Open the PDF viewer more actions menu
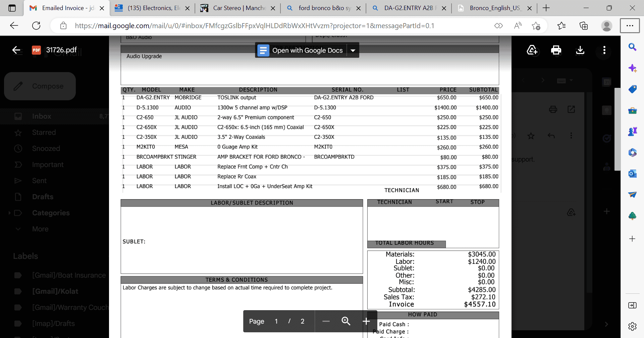The height and width of the screenshot is (338, 644). click(x=604, y=50)
